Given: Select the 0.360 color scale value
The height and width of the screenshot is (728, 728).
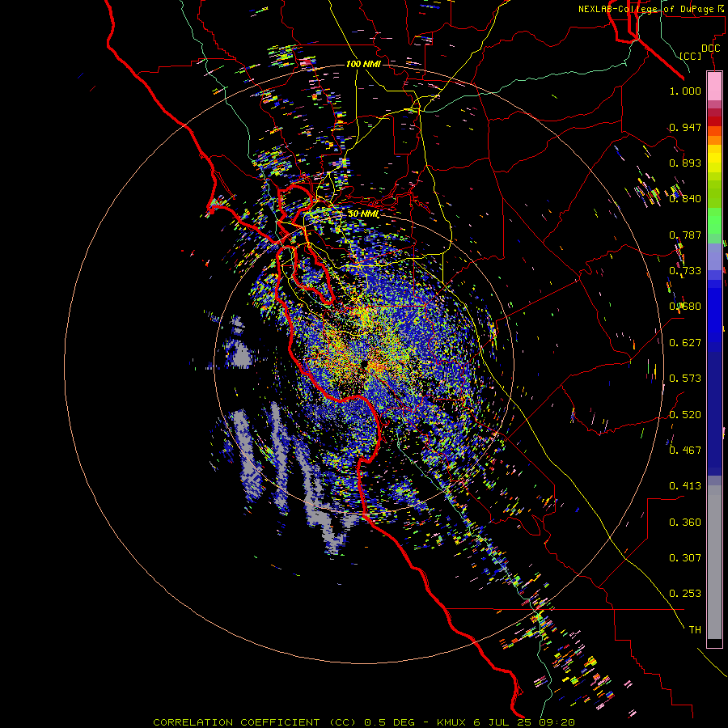Looking at the screenshot, I should (685, 523).
